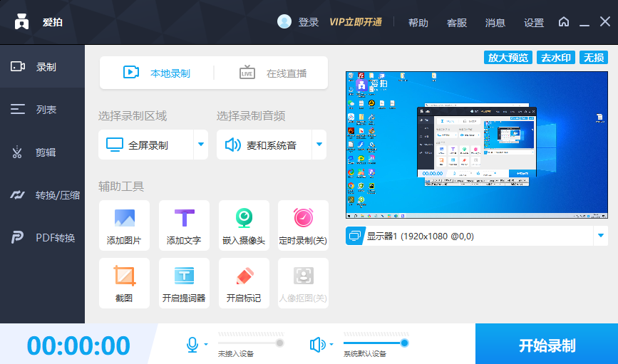Click the 无损 lossless button

[594, 58]
